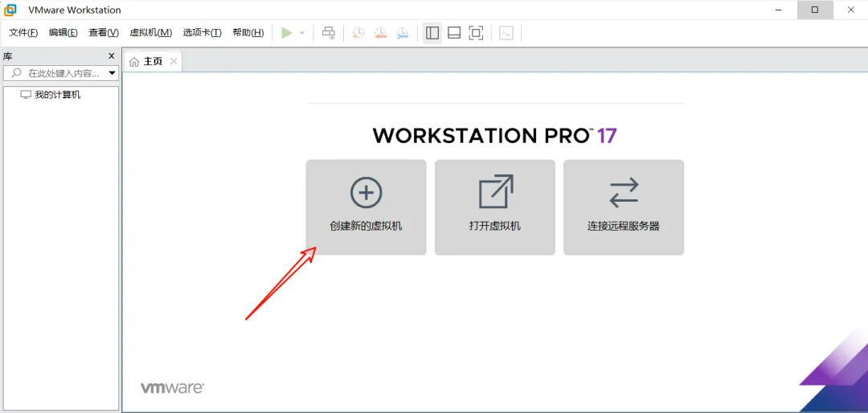Click the VMware Workstation title bar app icon

pos(10,10)
